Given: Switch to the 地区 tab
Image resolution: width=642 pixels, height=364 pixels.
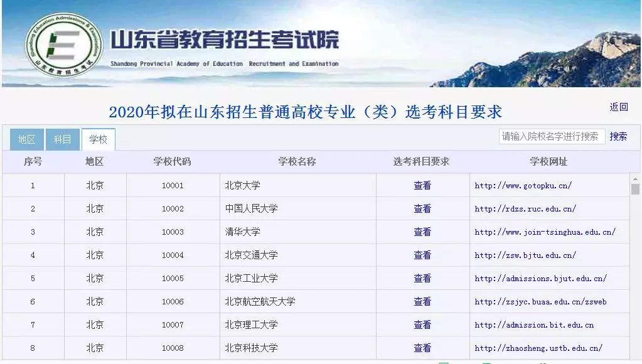Looking at the screenshot, I should (26, 139).
